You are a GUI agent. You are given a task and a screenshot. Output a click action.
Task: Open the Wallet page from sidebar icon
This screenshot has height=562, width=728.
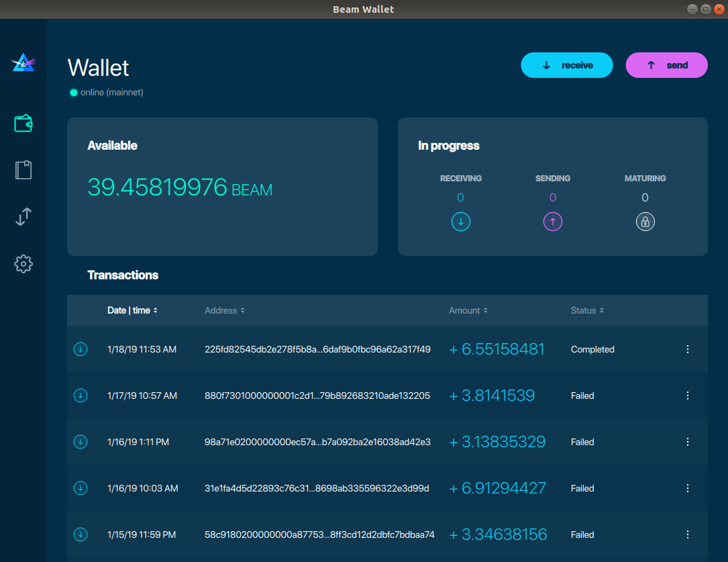click(23, 124)
